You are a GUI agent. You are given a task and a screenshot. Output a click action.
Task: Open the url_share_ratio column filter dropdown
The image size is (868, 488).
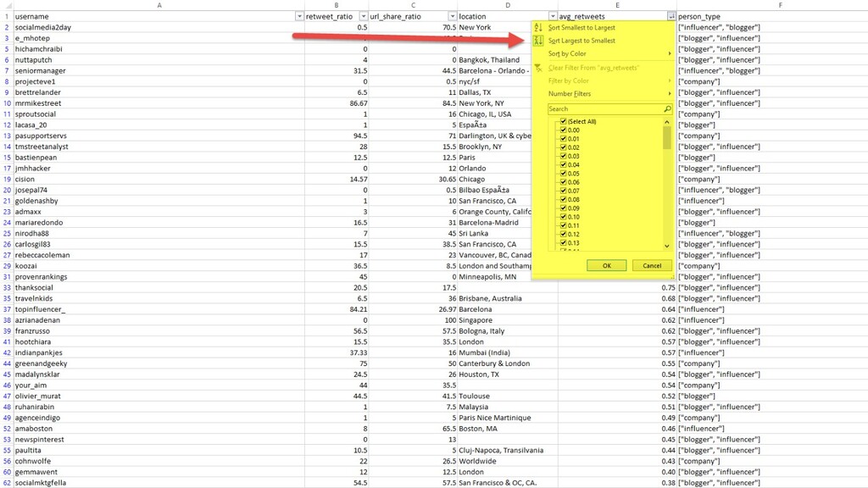coord(452,17)
